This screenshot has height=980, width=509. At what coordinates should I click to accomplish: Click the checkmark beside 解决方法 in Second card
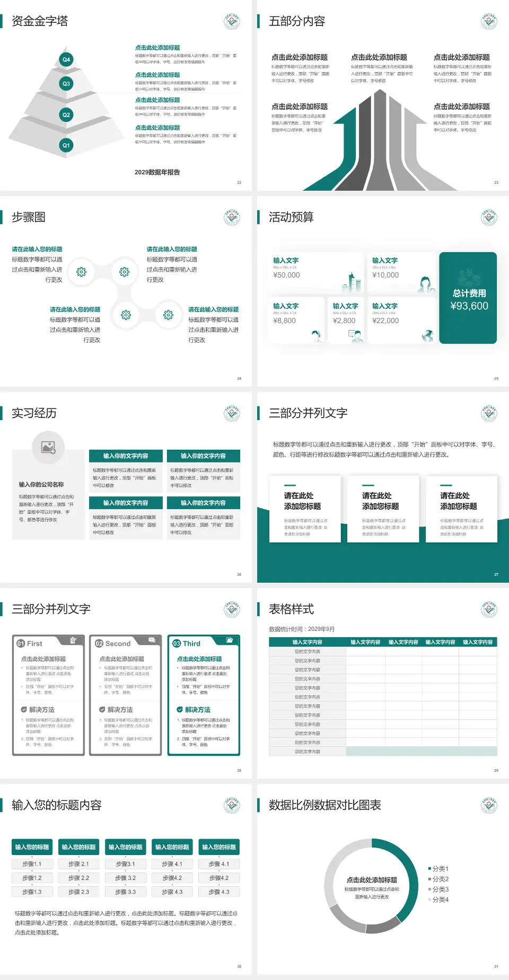(102, 709)
